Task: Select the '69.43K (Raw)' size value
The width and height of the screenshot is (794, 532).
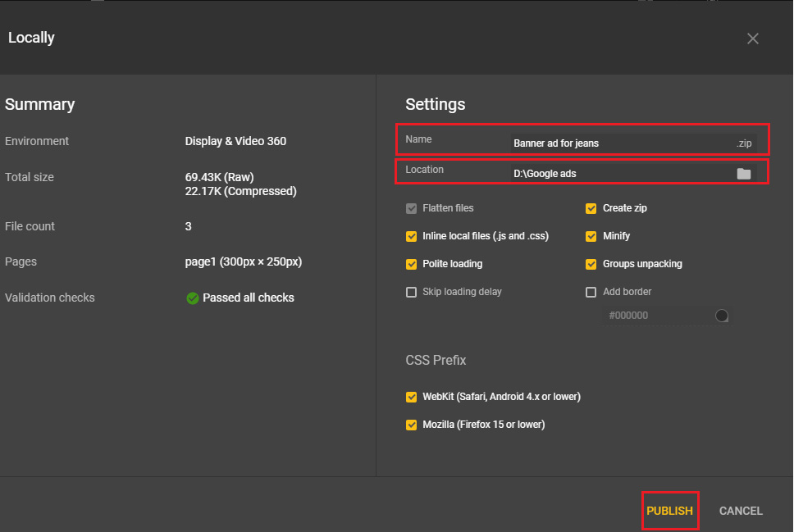Action: click(219, 177)
